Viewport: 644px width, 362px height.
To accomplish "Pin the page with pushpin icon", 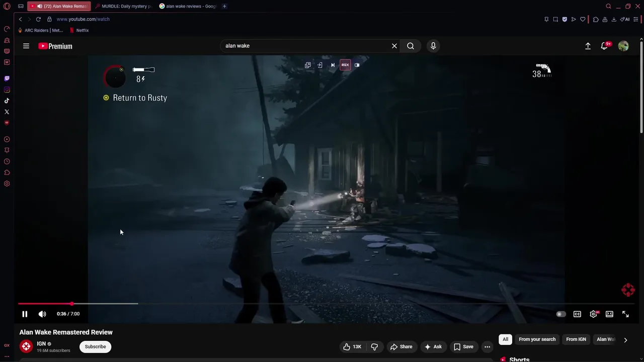I will pos(546,19).
